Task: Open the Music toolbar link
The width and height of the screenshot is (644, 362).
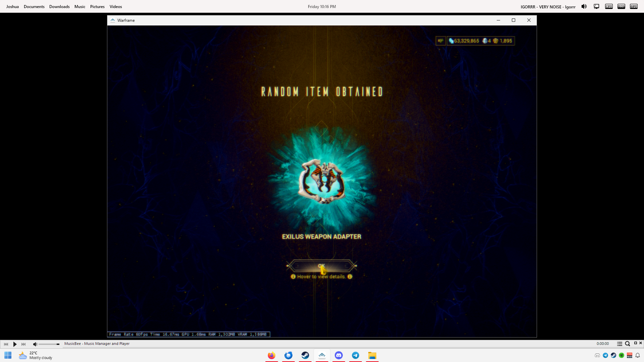Action: point(80,6)
